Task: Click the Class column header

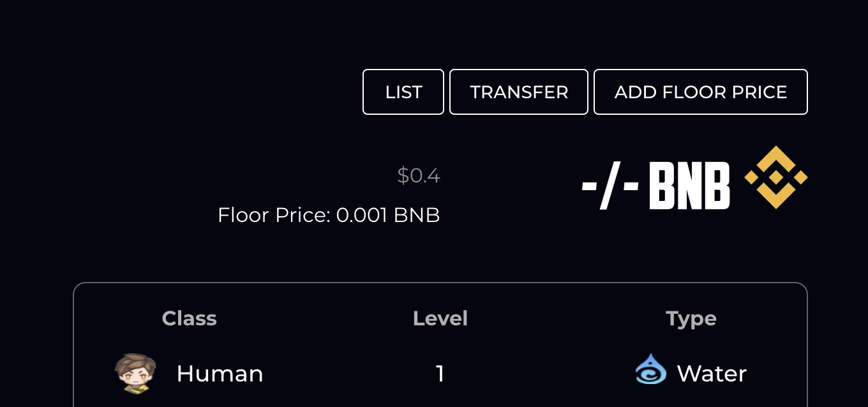Action: [x=189, y=318]
